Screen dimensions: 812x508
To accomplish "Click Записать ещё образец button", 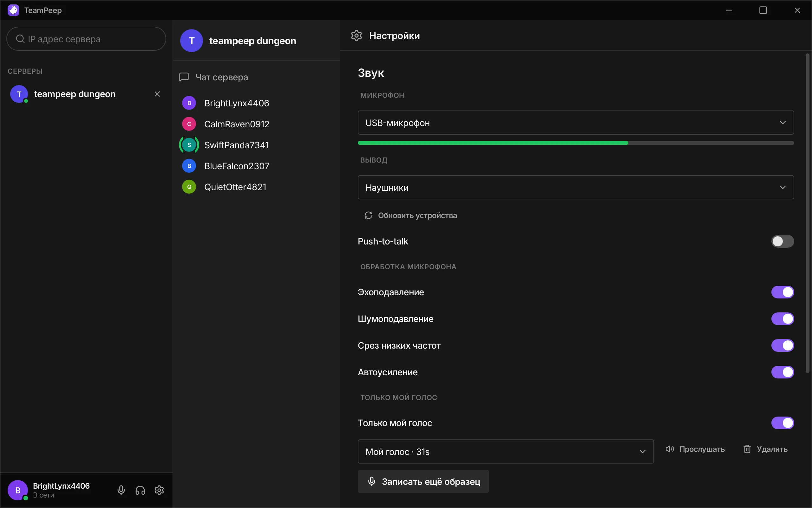I will (x=423, y=481).
